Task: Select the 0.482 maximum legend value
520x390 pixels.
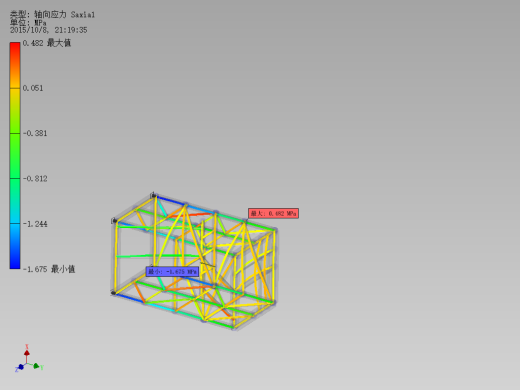Action: click(47, 43)
